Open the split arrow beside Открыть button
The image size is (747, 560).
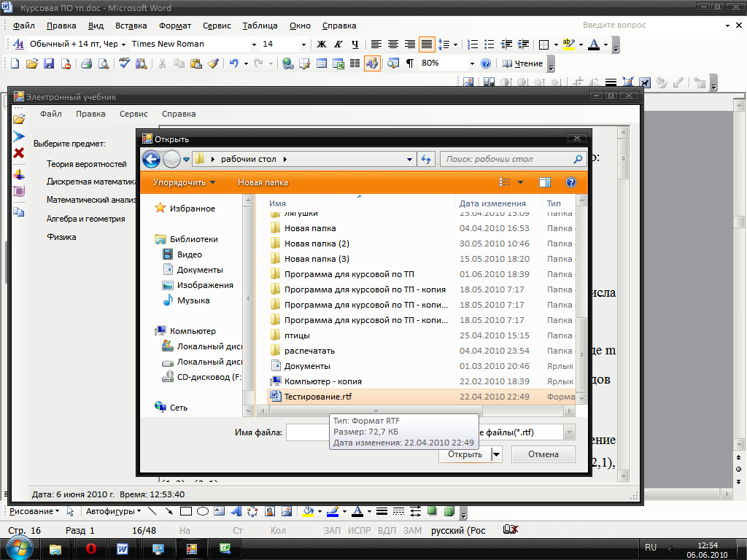(x=496, y=454)
